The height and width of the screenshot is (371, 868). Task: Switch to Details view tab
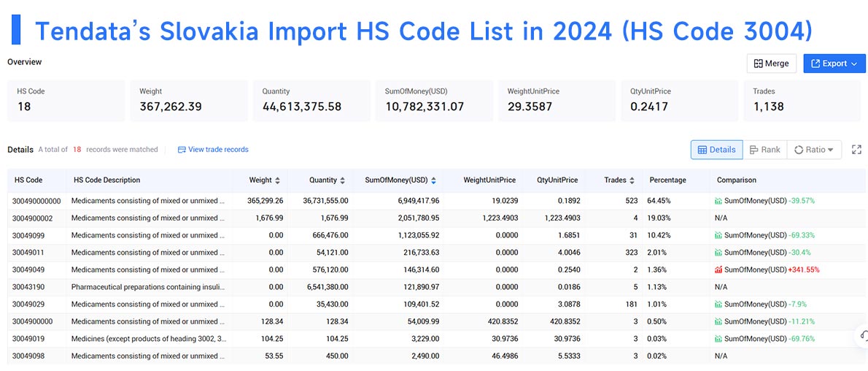coord(716,150)
